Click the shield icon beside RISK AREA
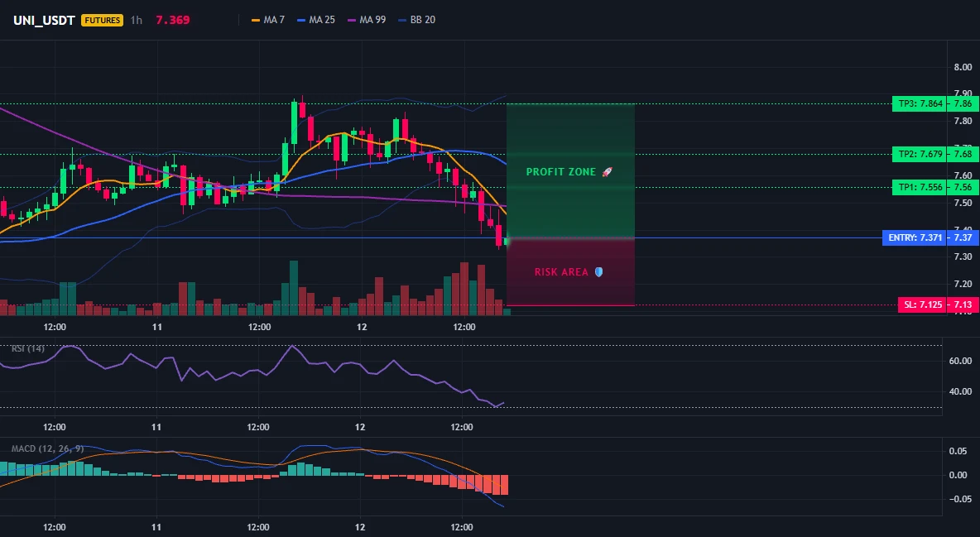 click(598, 272)
